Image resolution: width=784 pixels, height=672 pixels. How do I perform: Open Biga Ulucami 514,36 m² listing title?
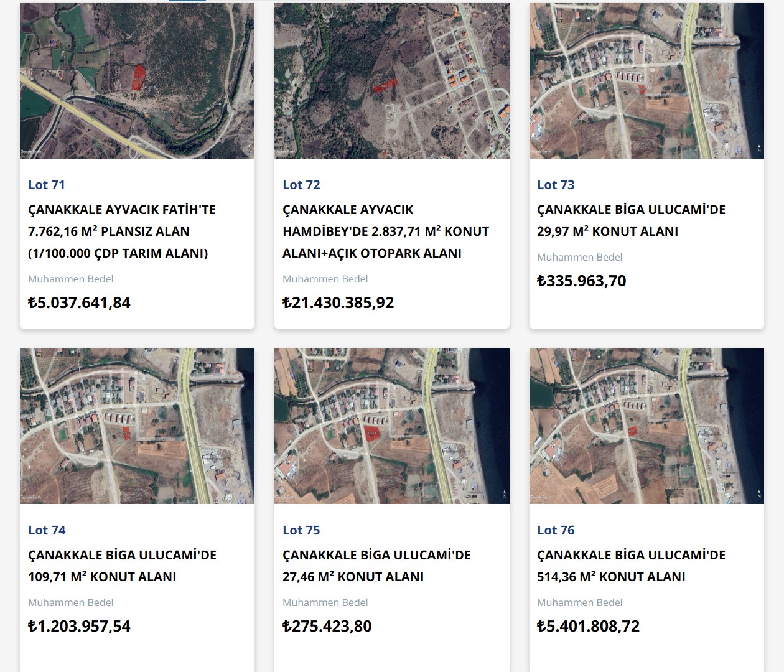pos(630,566)
